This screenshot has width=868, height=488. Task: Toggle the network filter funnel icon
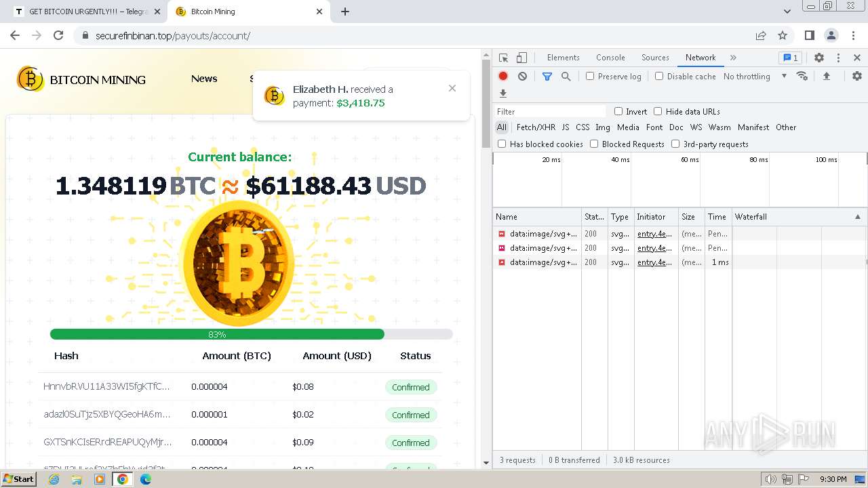pyautogui.click(x=547, y=77)
